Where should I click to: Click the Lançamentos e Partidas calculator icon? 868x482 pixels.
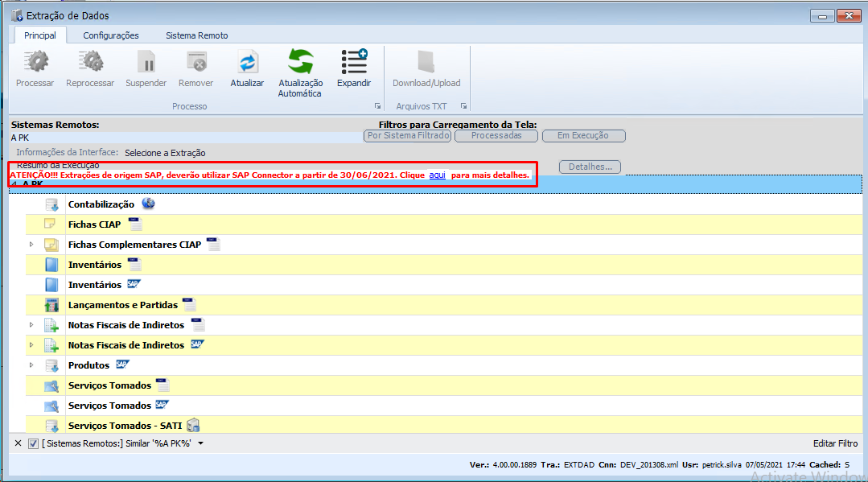click(x=51, y=305)
